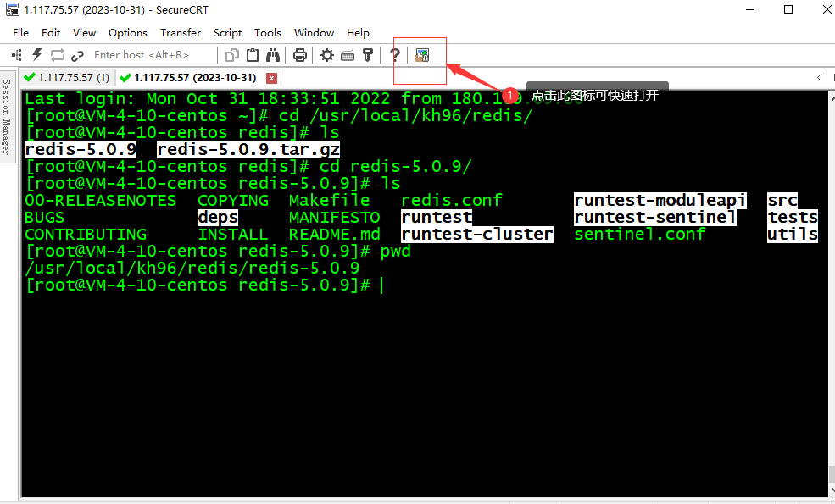
Task: Click the Help question mark icon
Action: coord(394,55)
